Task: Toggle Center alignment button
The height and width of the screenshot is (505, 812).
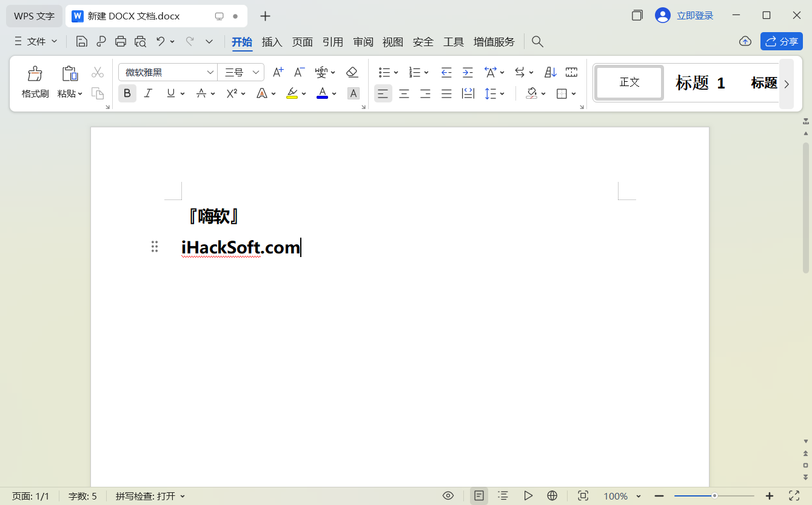Action: 404,93
